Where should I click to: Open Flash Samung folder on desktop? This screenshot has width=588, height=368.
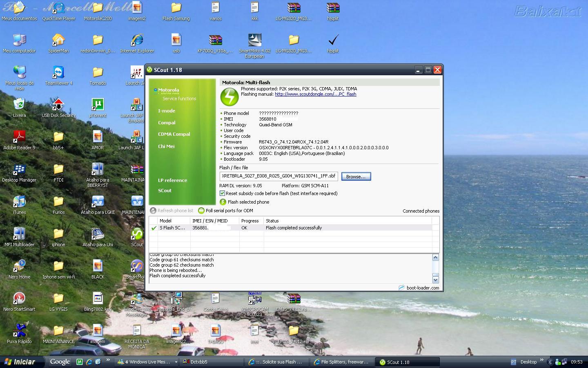click(176, 11)
